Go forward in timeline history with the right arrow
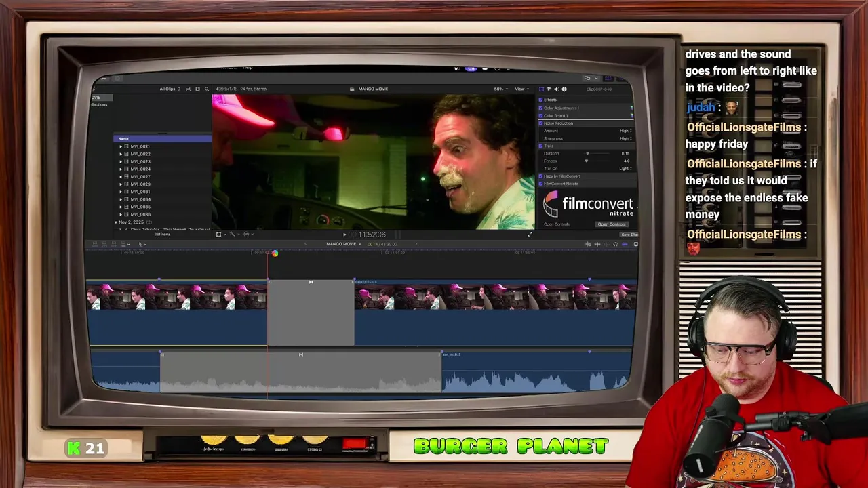This screenshot has height=488, width=868. click(x=416, y=244)
